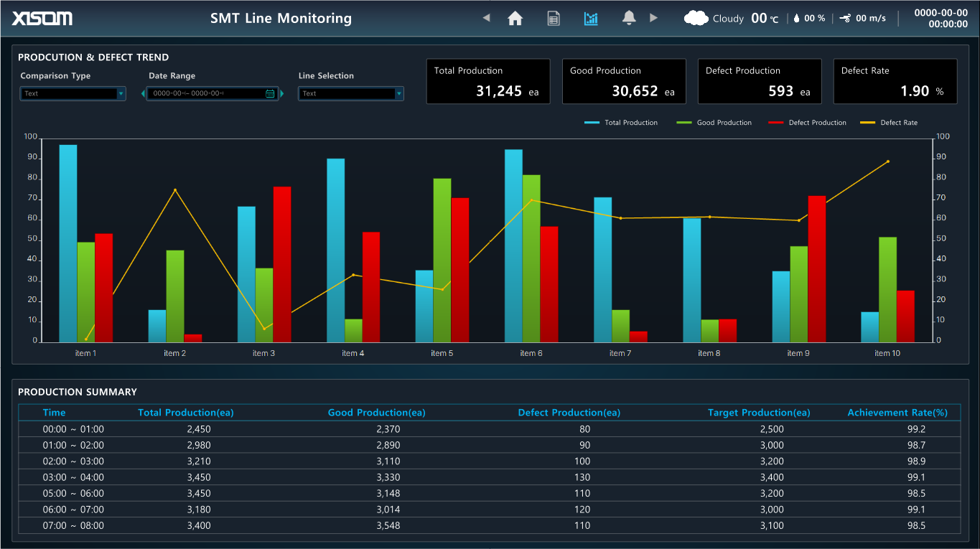This screenshot has width=980, height=549.
Task: Go to the Home screen icon
Action: tap(515, 19)
